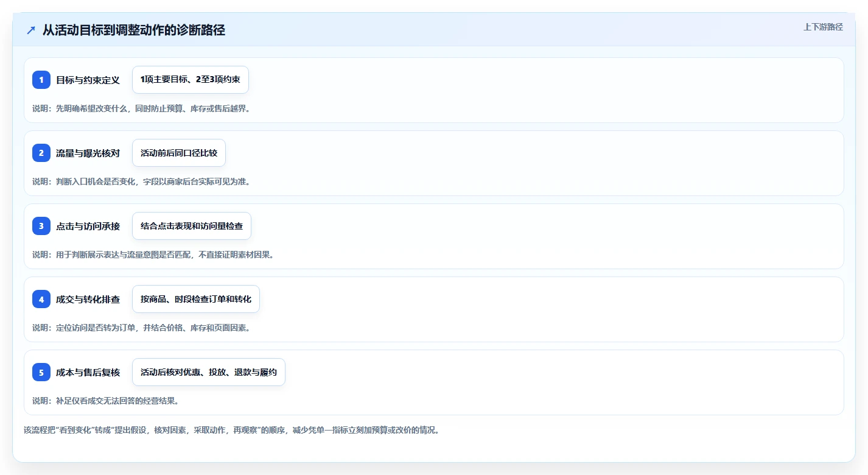Click the note starting 说明：先明确希望改变什么
The height and width of the screenshot is (475, 868).
(x=141, y=108)
